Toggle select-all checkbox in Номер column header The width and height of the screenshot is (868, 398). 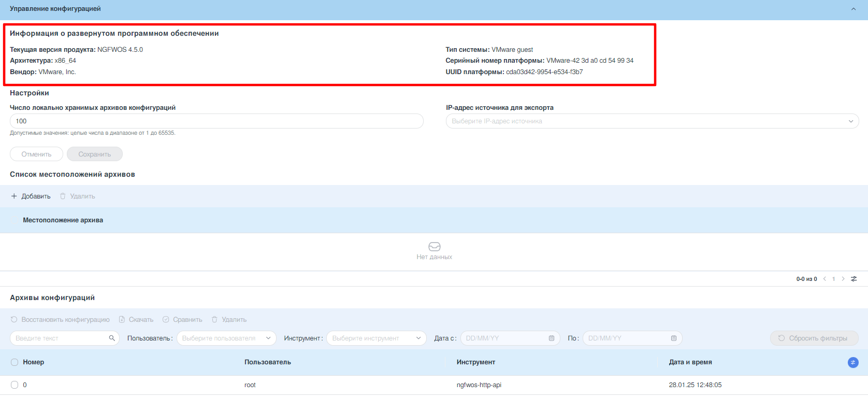pyautogui.click(x=15, y=362)
